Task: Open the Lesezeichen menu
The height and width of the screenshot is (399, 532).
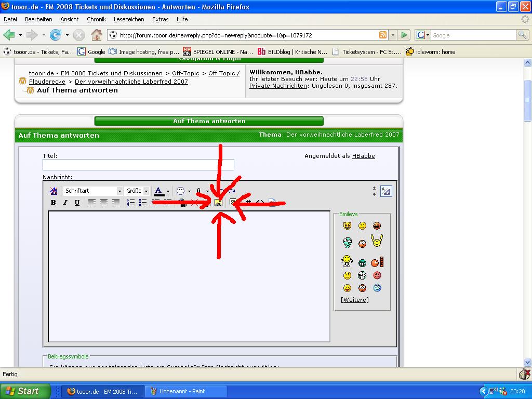Action: (129, 19)
